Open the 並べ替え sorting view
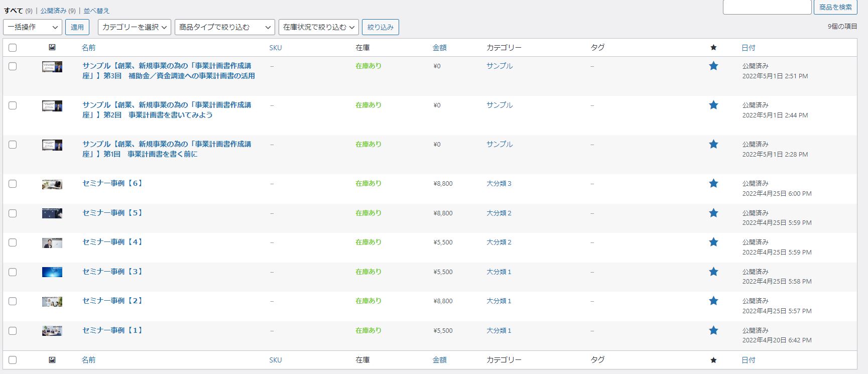 [x=96, y=11]
